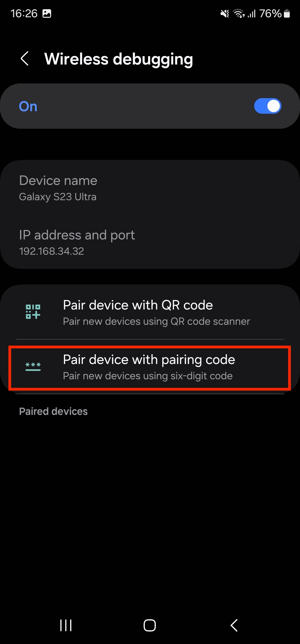Image resolution: width=300 pixels, height=644 pixels.
Task: Open Pair device with pairing code
Action: tap(150, 368)
